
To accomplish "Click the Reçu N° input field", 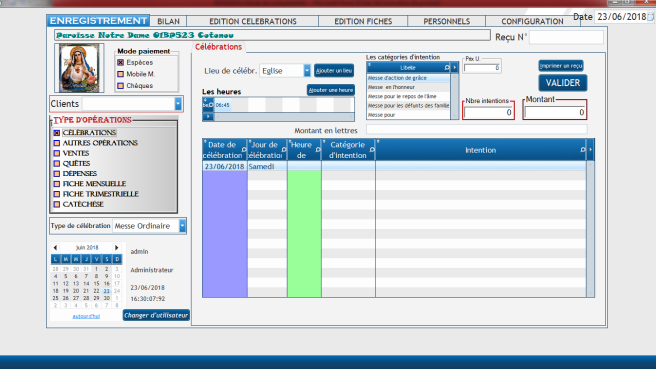I will tap(566, 37).
